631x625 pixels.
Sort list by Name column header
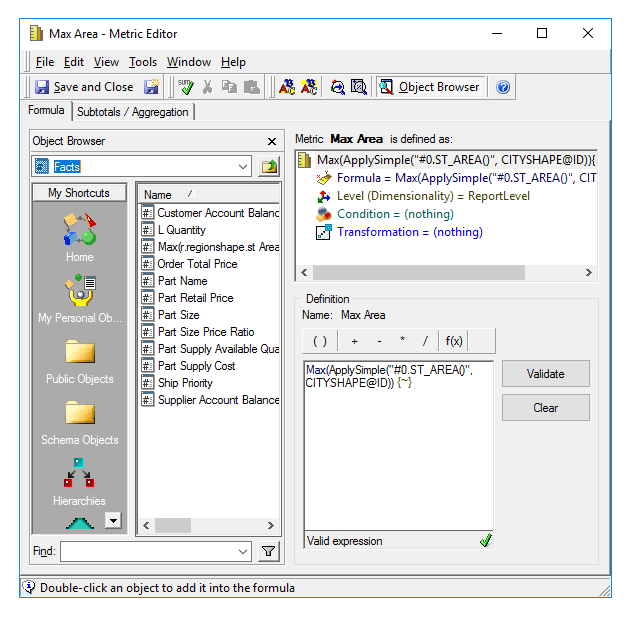(x=209, y=195)
